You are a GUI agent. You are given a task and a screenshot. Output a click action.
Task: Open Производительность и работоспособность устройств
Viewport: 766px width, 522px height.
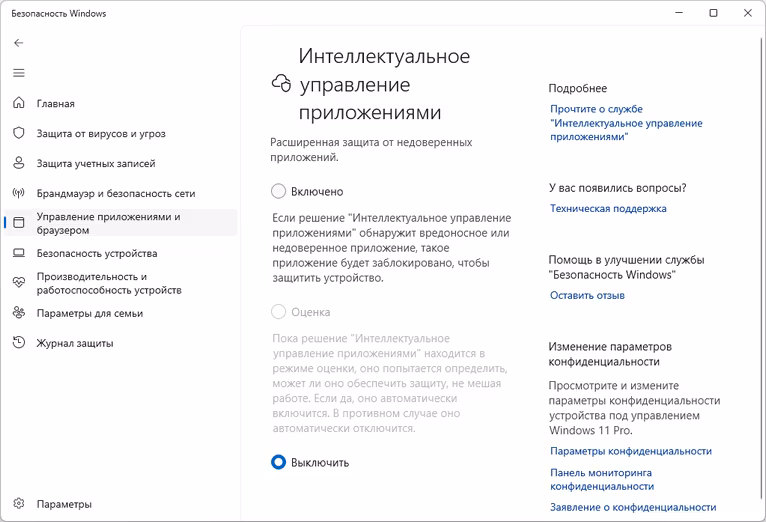pyautogui.click(x=109, y=283)
